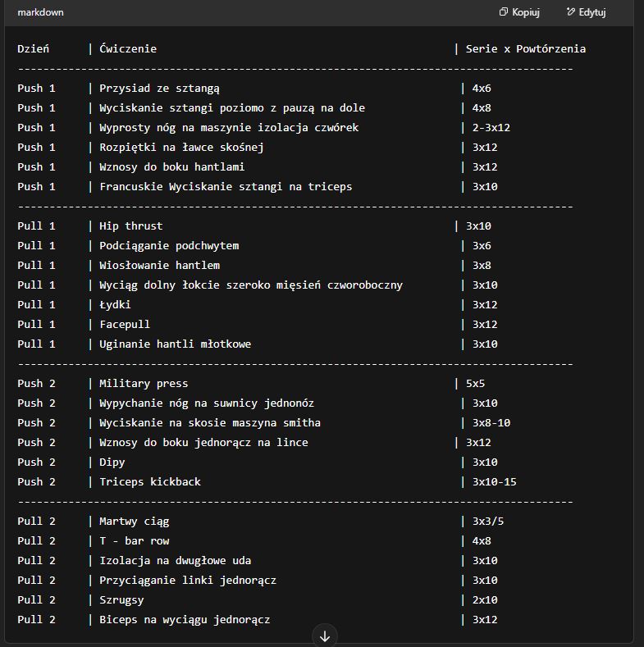Screen dimensions: 644x647
Task: Click the 3x3/5 sets value
Action: tap(488, 522)
